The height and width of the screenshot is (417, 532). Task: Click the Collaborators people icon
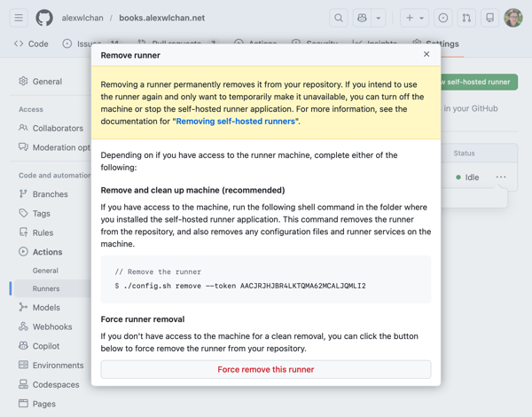[23, 128]
